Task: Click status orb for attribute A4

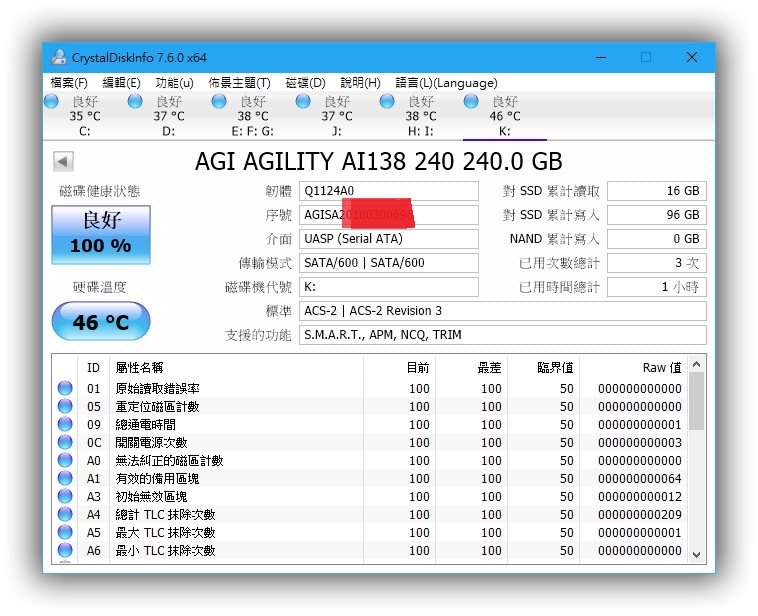Action: point(65,514)
